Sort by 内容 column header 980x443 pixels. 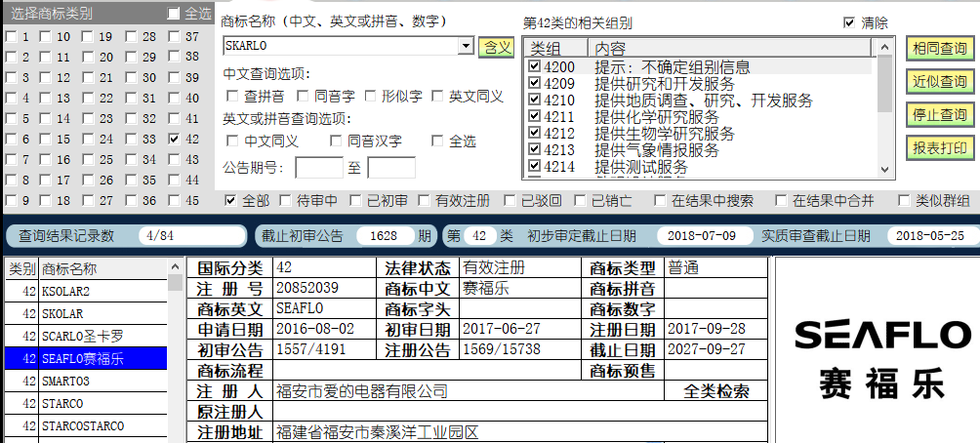click(729, 48)
